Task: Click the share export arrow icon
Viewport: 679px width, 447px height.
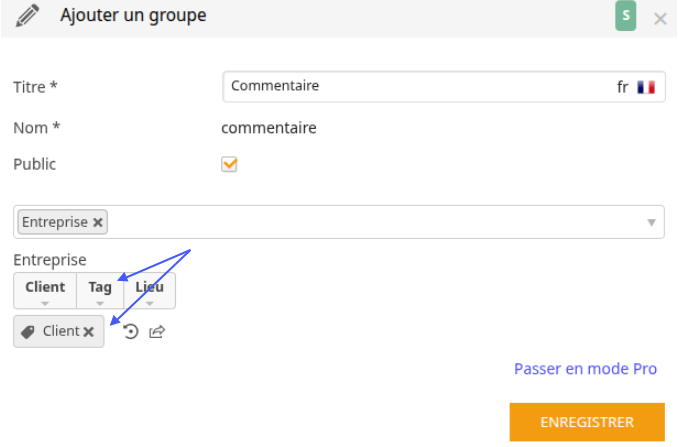Action: coord(157,331)
